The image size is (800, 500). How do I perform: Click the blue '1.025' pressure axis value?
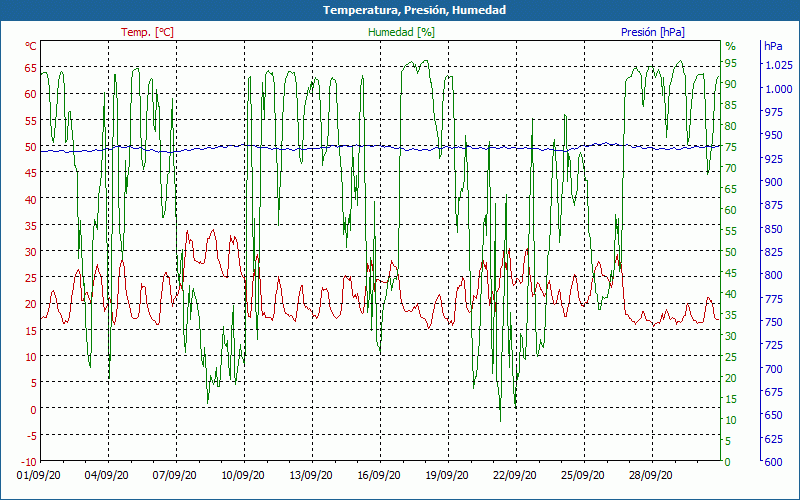779,65
